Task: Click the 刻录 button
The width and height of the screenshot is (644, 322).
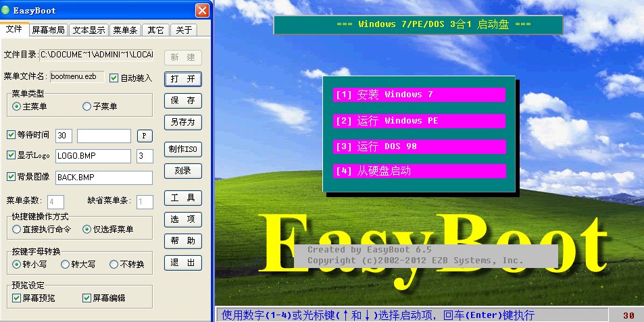Action: tap(183, 171)
